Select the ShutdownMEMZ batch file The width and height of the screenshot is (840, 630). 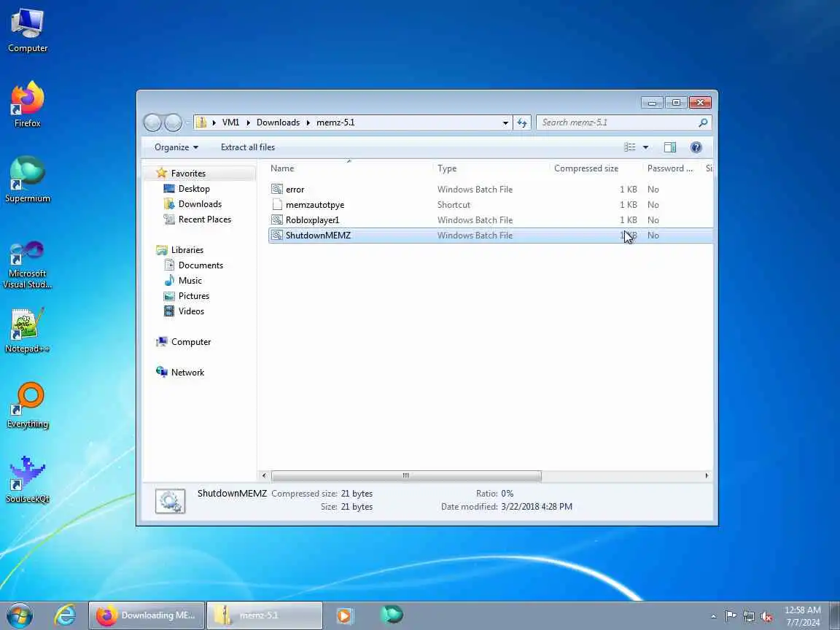(490, 236)
